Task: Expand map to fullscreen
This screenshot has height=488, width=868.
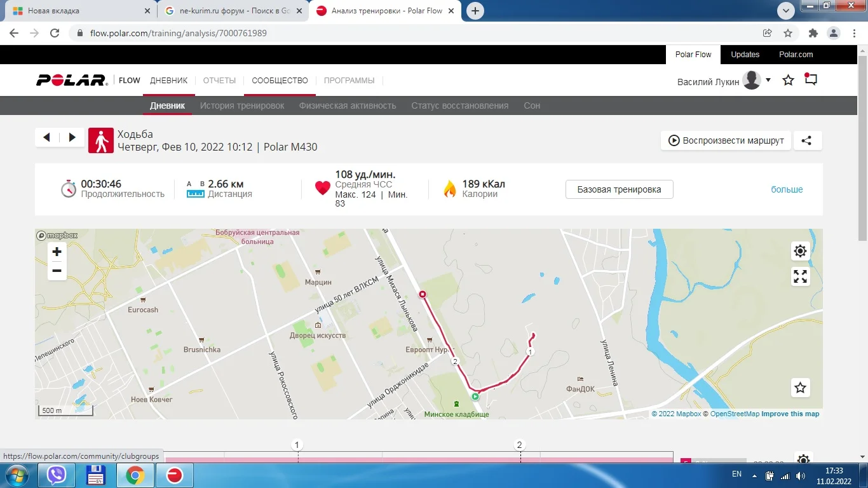Action: [x=800, y=276]
